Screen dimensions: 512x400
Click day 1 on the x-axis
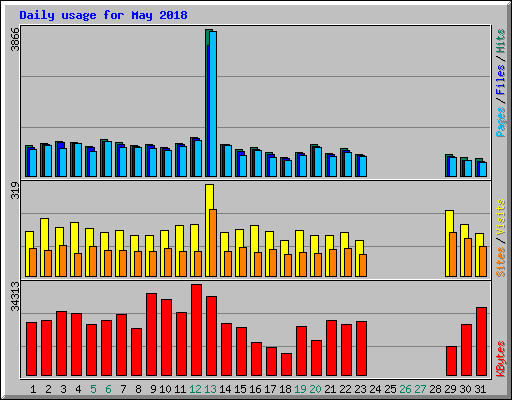tap(33, 389)
